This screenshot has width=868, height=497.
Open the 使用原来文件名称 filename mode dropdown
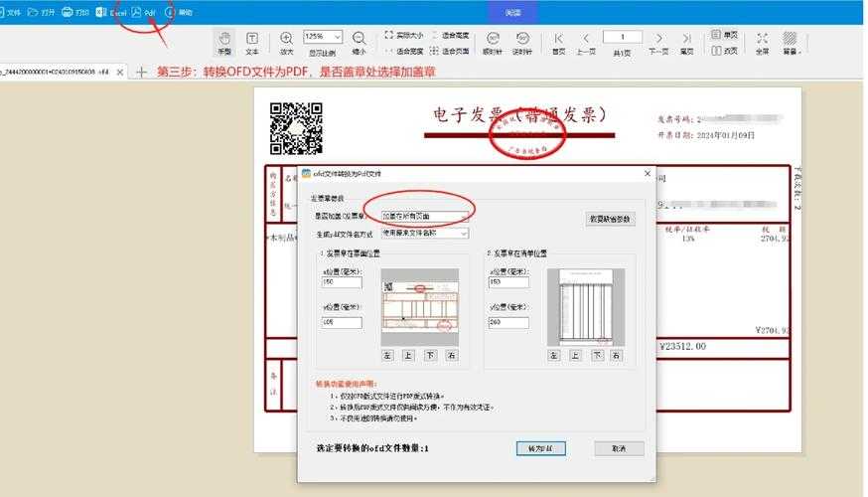click(x=425, y=234)
